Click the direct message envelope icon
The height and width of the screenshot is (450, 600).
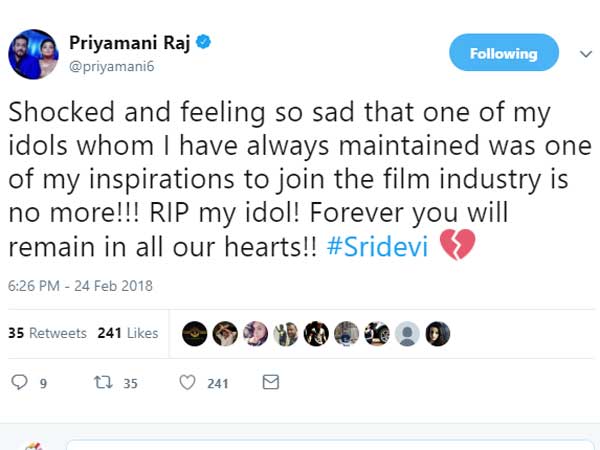coord(270,382)
